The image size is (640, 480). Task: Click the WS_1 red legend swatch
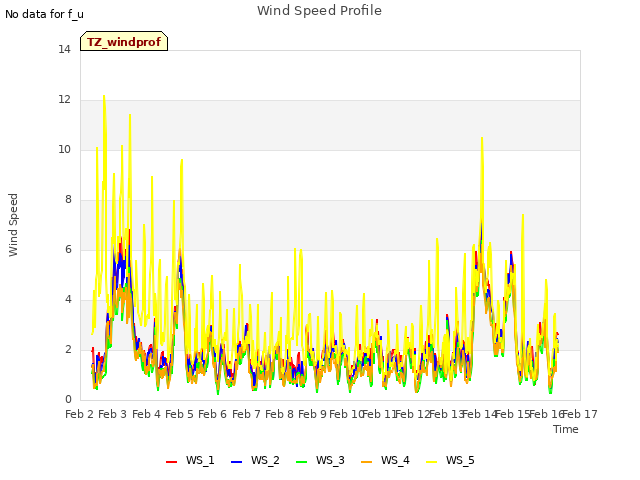171,461
